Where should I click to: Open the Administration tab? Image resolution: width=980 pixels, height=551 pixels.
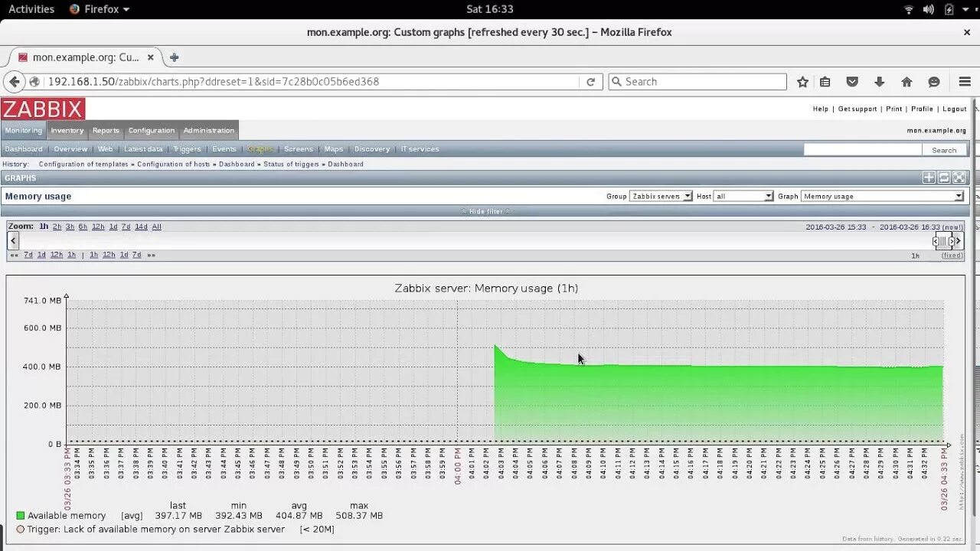click(209, 130)
